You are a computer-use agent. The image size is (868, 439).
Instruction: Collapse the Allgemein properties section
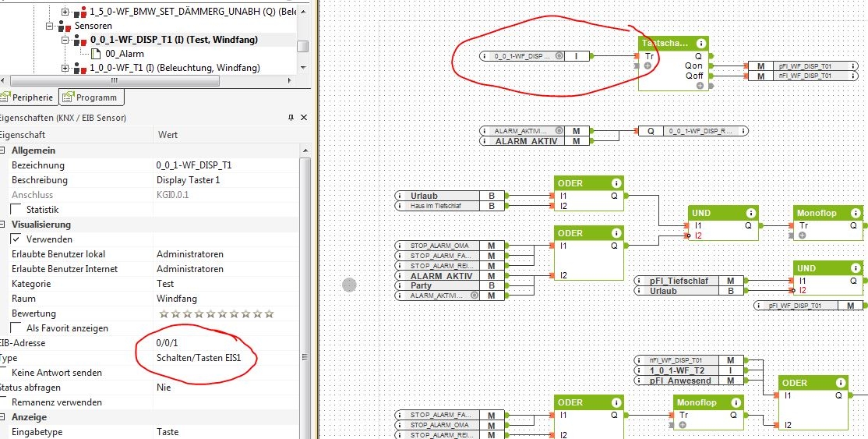3,150
